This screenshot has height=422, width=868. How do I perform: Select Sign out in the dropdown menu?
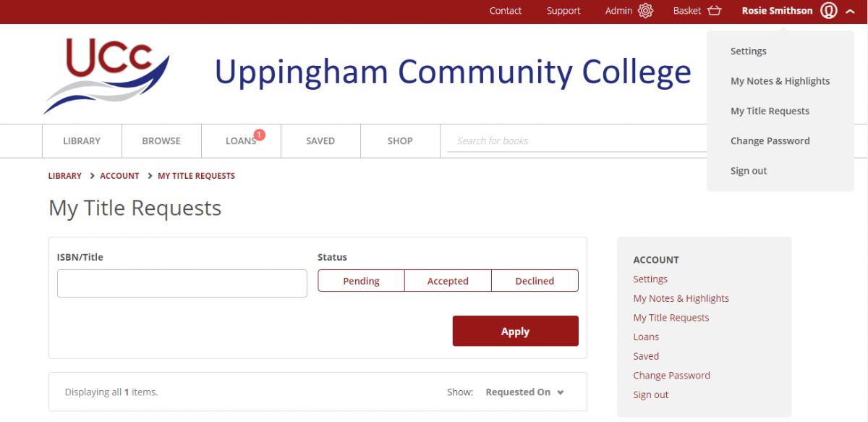[749, 171]
